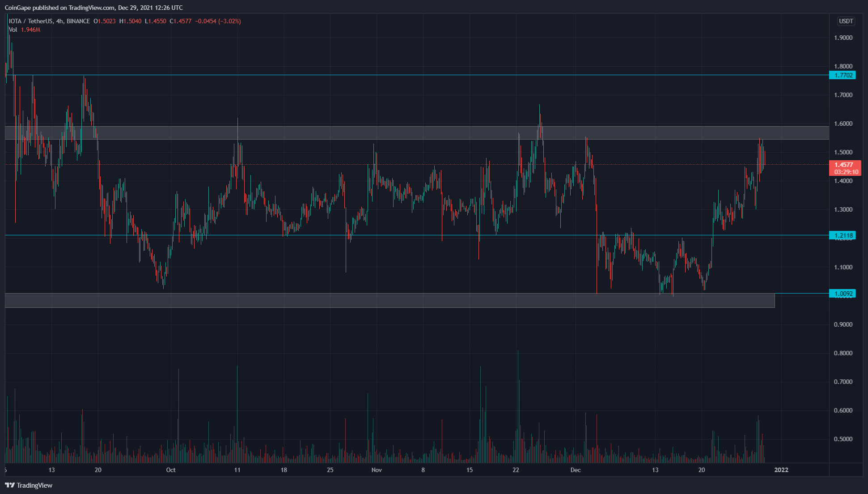Select the IOTA / TetherUS symbol title
Image resolution: width=868 pixels, height=494 pixels.
[x=31, y=21]
